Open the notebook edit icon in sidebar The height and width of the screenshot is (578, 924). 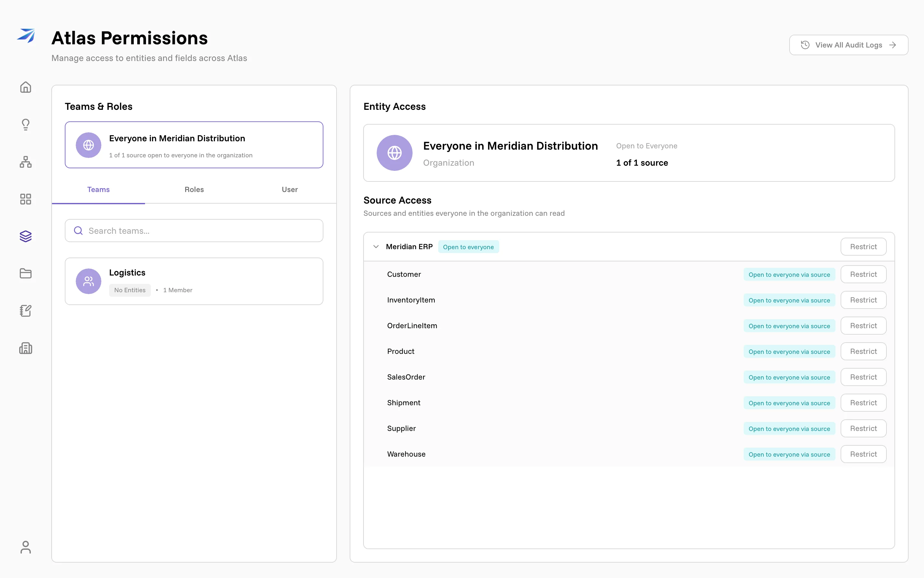(26, 311)
